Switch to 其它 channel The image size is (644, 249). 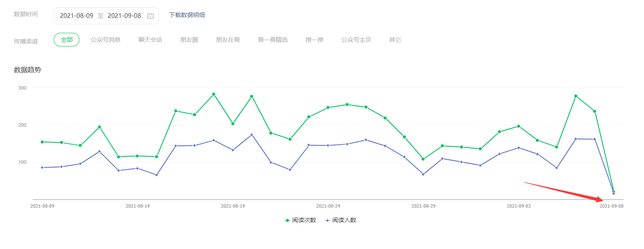click(395, 40)
